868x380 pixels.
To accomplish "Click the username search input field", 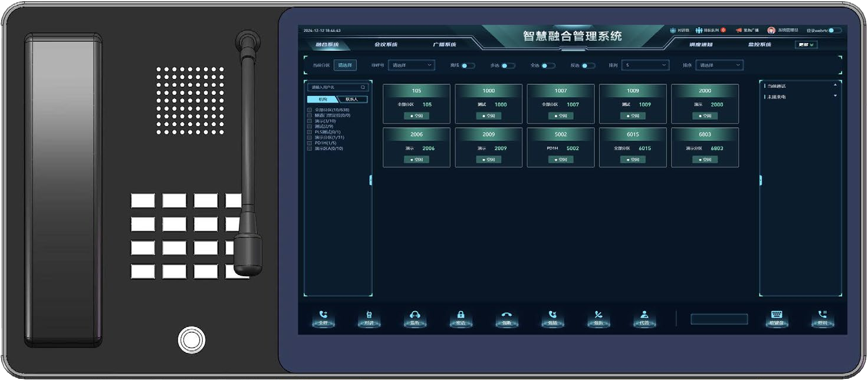I will (338, 87).
